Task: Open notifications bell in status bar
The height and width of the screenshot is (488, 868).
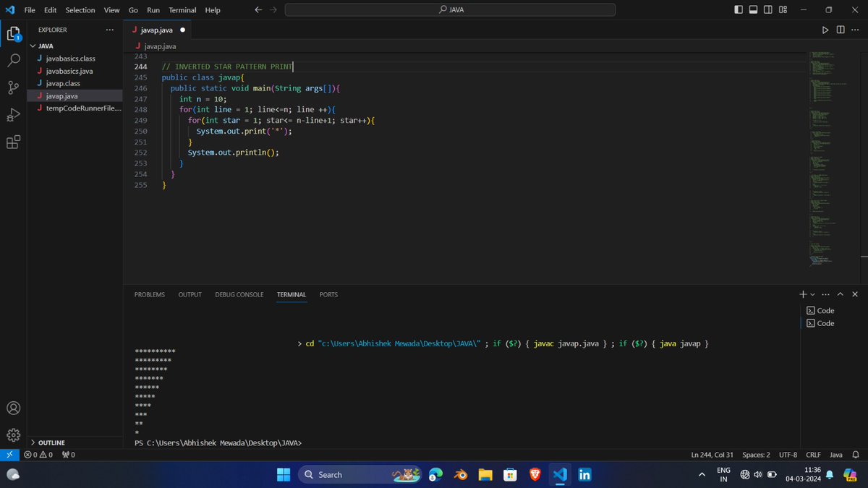Action: click(x=856, y=455)
